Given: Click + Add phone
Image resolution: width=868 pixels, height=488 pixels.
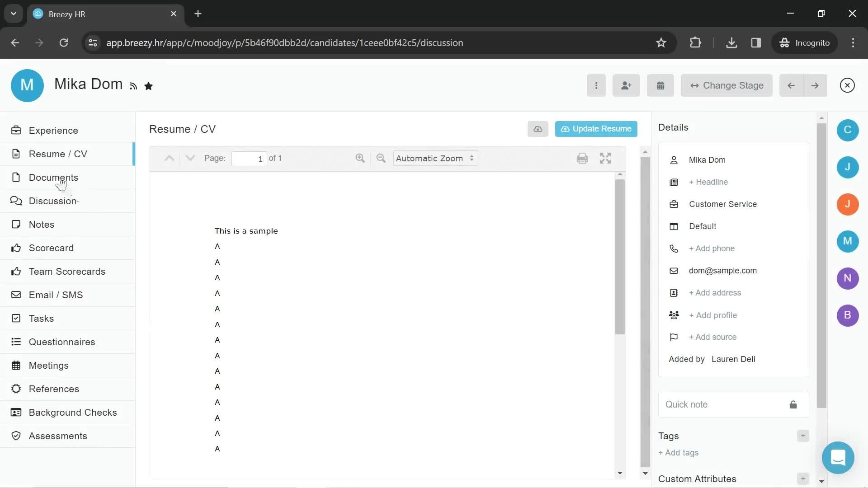Looking at the screenshot, I should coord(712,249).
